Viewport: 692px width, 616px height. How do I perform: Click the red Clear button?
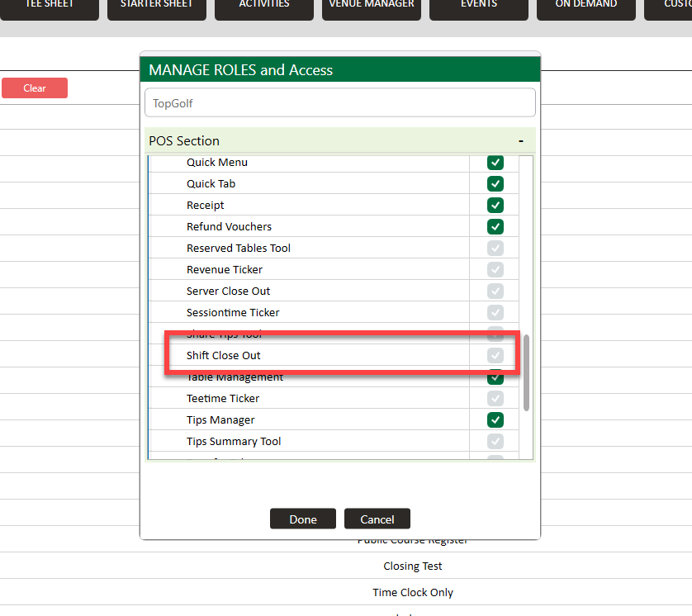point(35,88)
